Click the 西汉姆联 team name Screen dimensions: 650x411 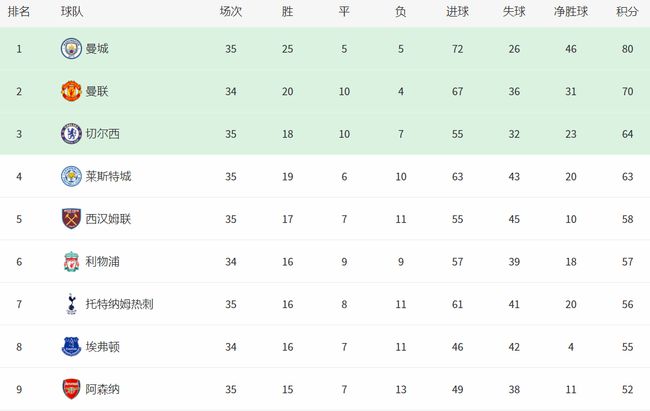(108, 219)
